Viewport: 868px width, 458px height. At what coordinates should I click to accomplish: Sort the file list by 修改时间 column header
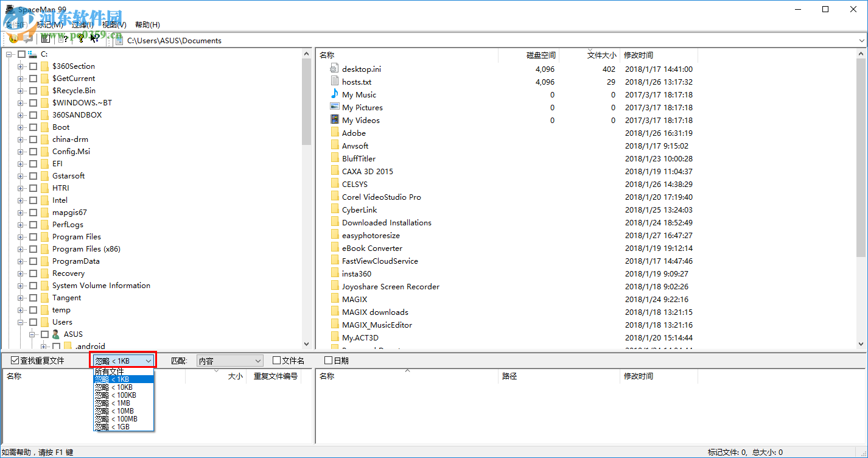[639, 55]
